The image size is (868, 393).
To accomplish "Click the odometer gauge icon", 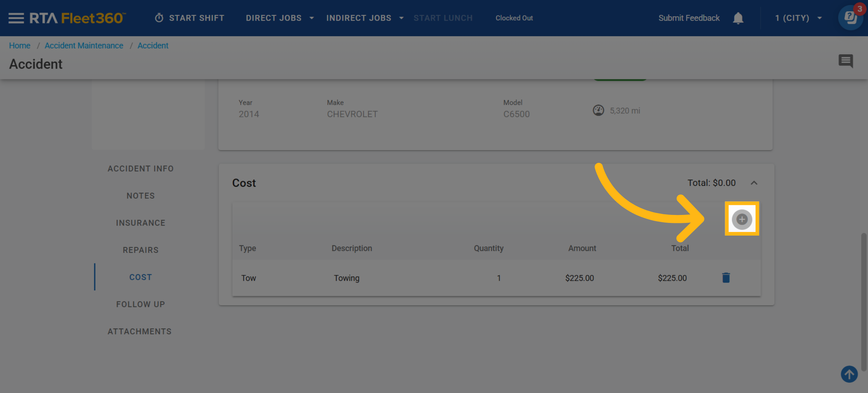I will coord(598,110).
